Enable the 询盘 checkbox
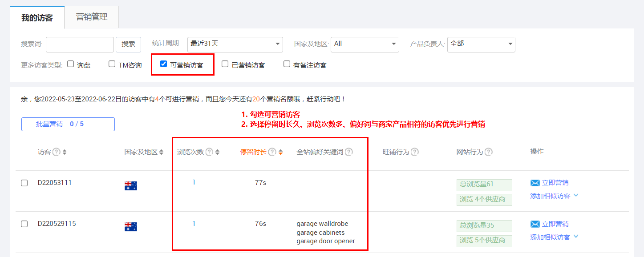The height and width of the screenshot is (257, 644). click(70, 64)
